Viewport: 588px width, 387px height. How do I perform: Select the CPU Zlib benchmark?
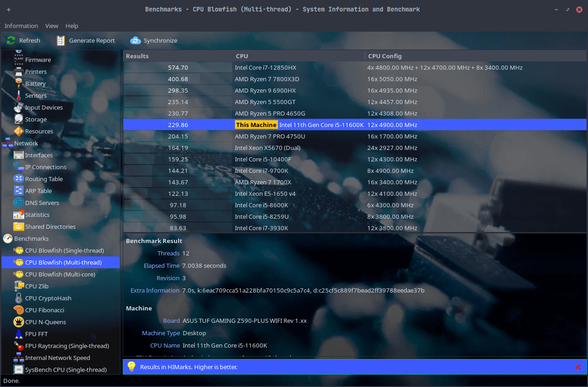pyautogui.click(x=37, y=286)
